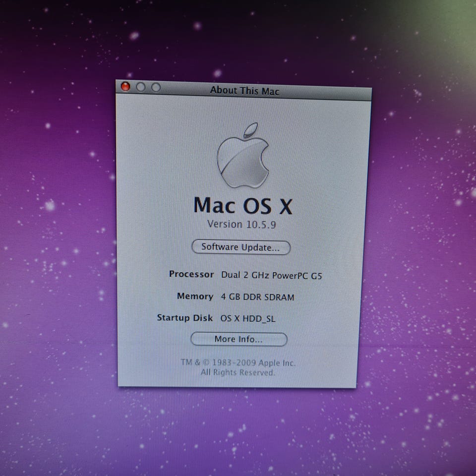Viewport: 476px width, 476px height.
Task: Click the More Info button
Action: click(x=238, y=339)
